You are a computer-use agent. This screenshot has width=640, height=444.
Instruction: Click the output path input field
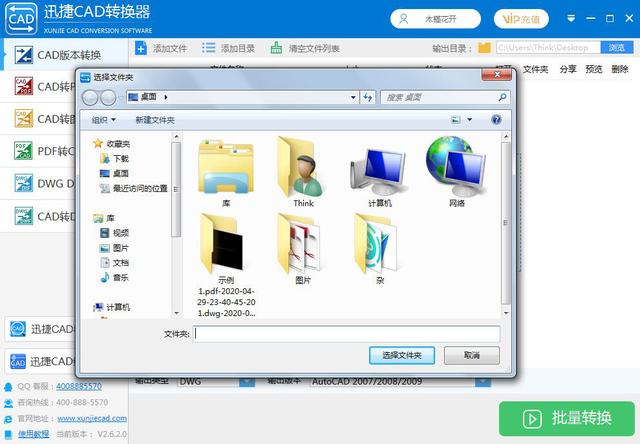pyautogui.click(x=548, y=48)
